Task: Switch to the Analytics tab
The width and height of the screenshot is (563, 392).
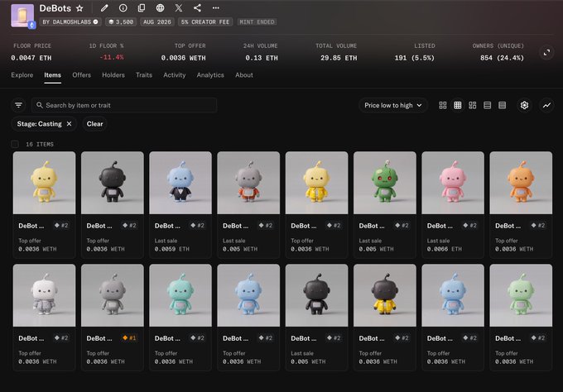Action: tap(210, 75)
